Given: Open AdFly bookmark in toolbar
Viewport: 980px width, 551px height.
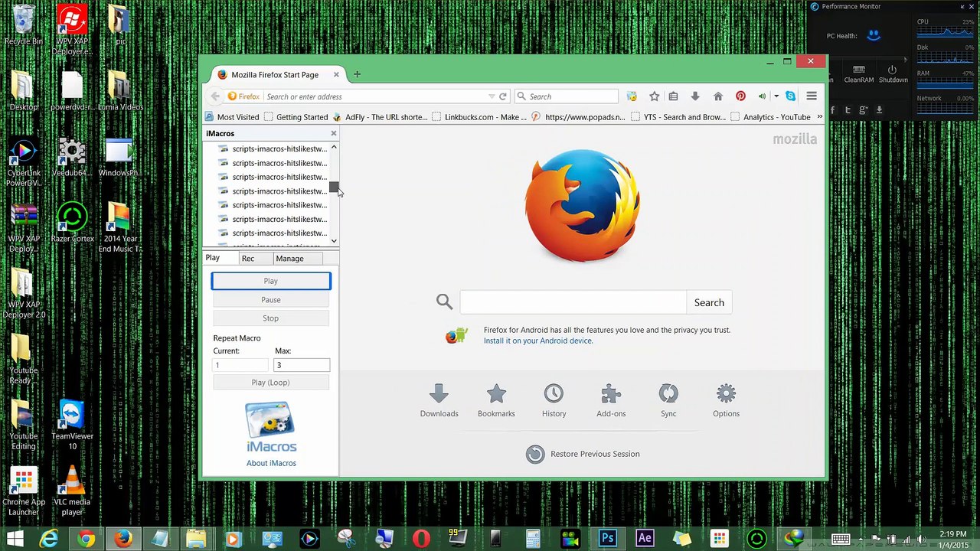Looking at the screenshot, I should coord(380,117).
